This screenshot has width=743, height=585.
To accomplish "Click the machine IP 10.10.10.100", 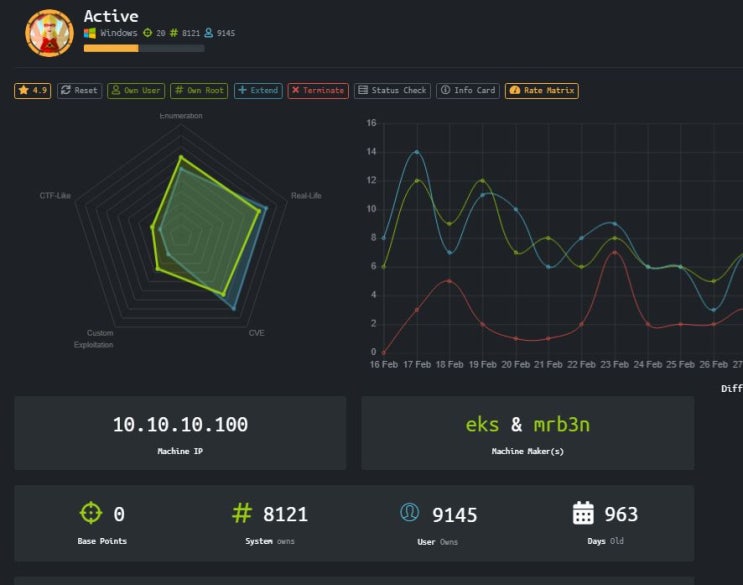I will (180, 424).
